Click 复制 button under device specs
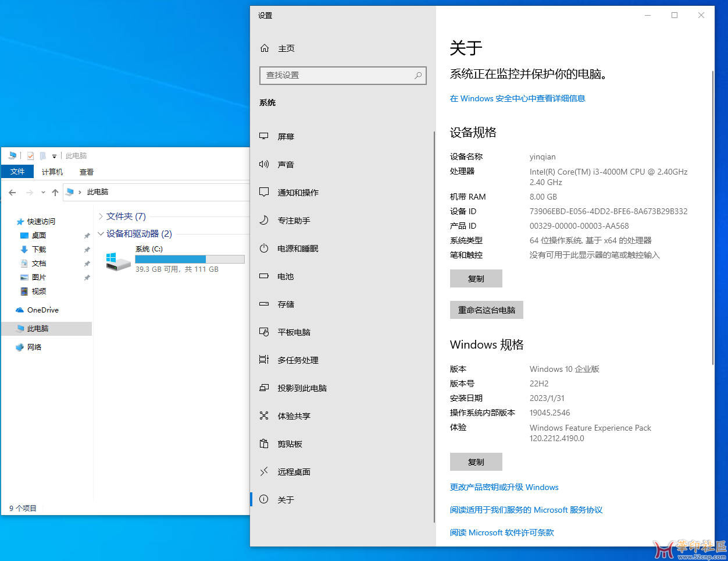This screenshot has width=728, height=561. coord(476,279)
